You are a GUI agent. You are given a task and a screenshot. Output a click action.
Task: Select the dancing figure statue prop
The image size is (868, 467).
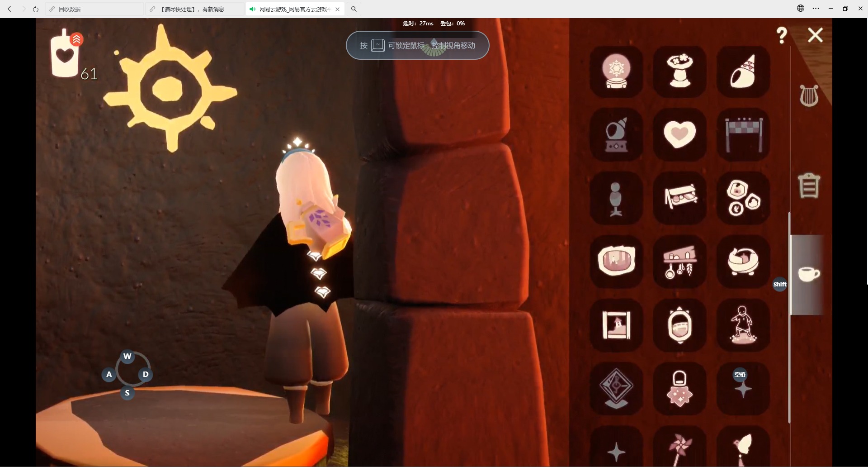pyautogui.click(x=743, y=324)
